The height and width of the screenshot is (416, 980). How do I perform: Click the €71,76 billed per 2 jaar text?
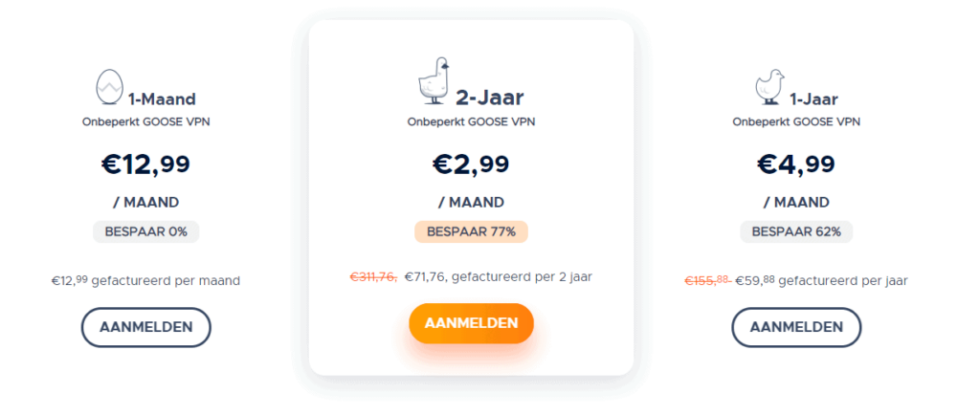pyautogui.click(x=499, y=277)
